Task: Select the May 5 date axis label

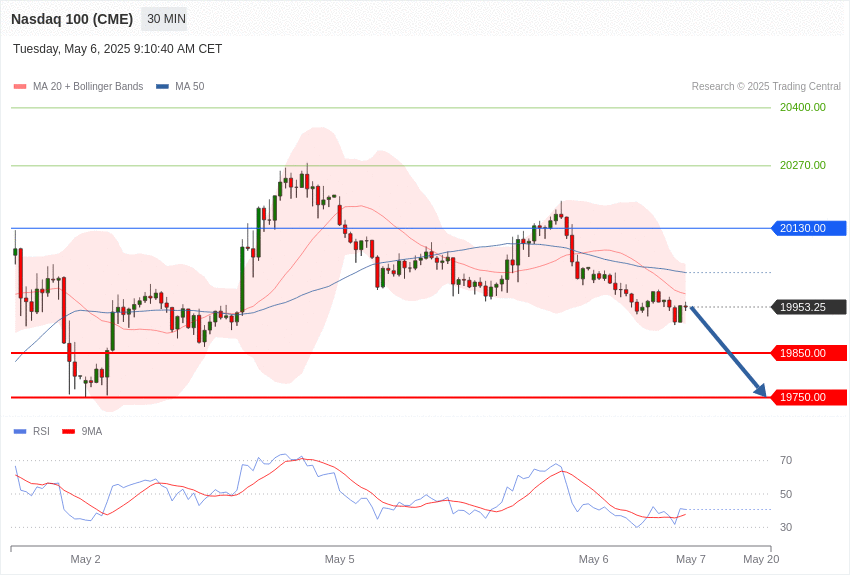Action: click(x=339, y=559)
